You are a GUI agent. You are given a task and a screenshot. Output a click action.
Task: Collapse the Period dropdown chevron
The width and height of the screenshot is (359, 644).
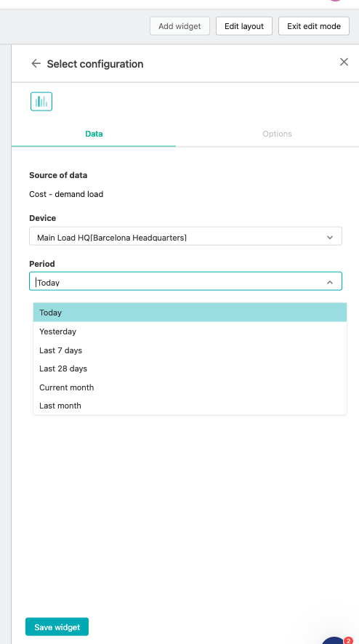[x=330, y=282]
